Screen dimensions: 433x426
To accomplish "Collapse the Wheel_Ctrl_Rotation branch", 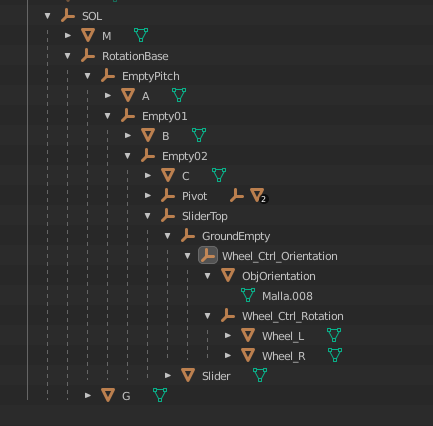I will click(208, 316).
